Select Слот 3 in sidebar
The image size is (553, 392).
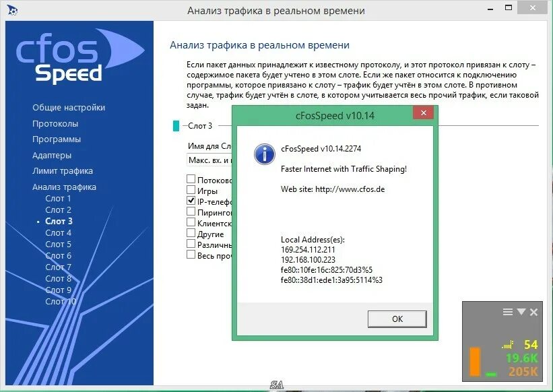click(59, 222)
